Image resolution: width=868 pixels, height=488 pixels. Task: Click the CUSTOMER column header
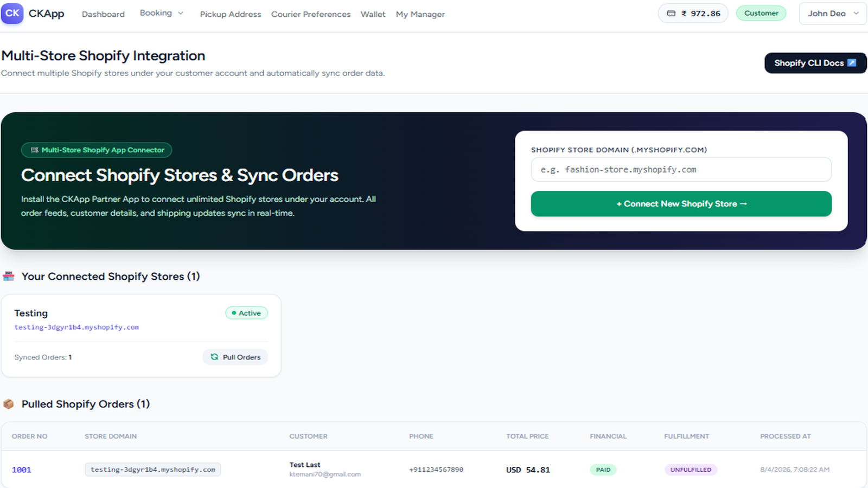click(308, 436)
